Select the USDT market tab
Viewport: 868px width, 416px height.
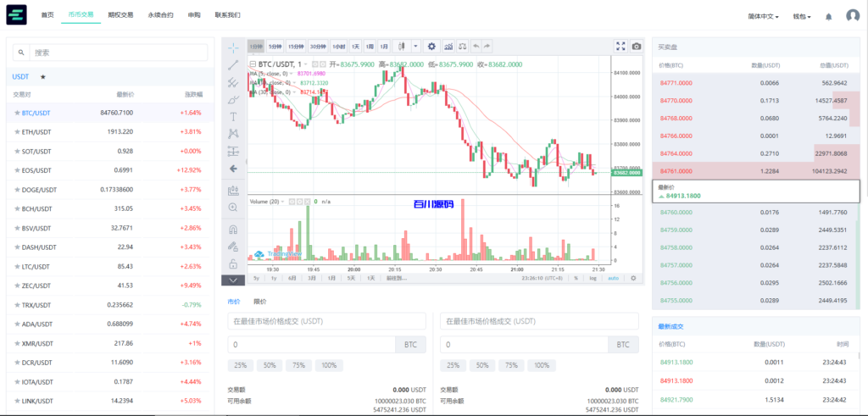coord(20,77)
